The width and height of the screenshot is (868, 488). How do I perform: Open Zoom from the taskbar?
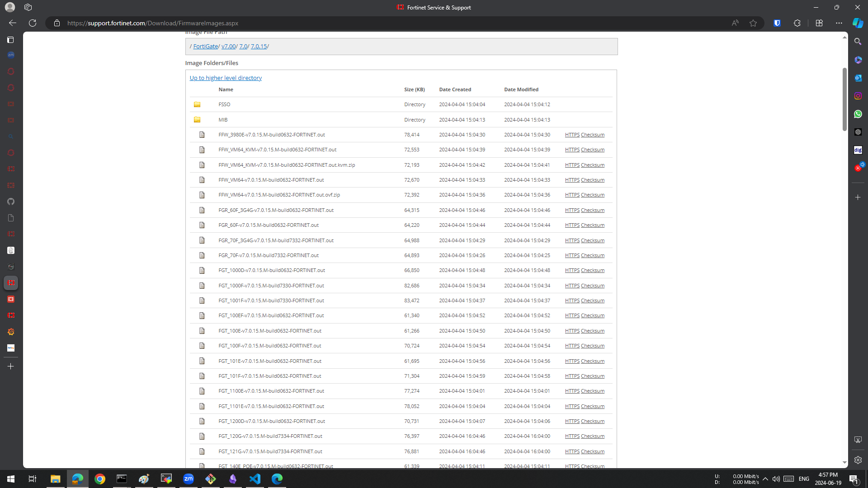189,479
